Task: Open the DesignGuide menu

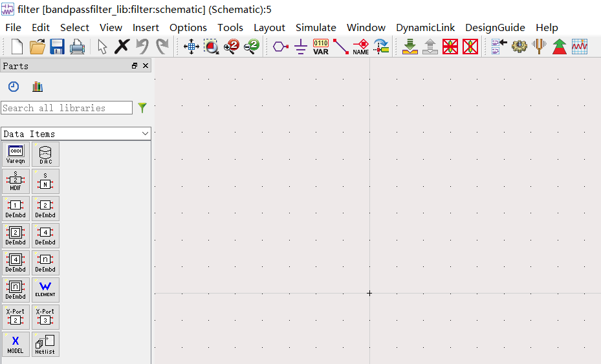Action: pyautogui.click(x=495, y=28)
